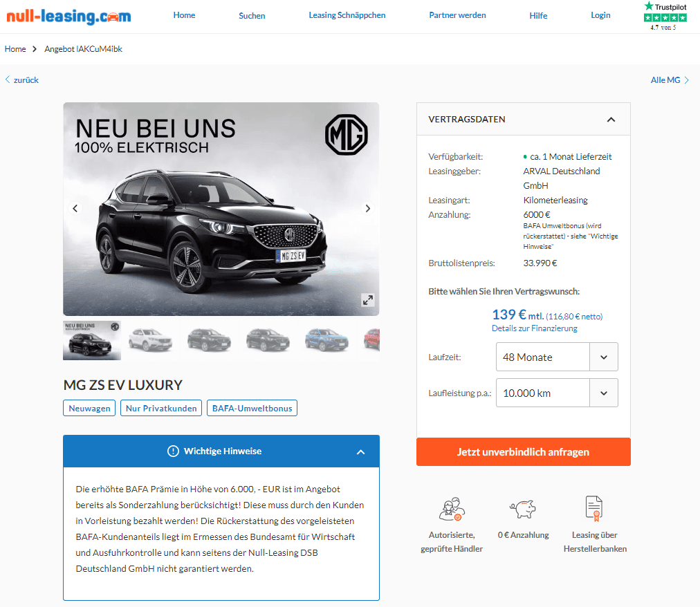Image resolution: width=700 pixels, height=607 pixels.
Task: Open the Laufzeit 48 Monate dropdown
Action: 557,357
